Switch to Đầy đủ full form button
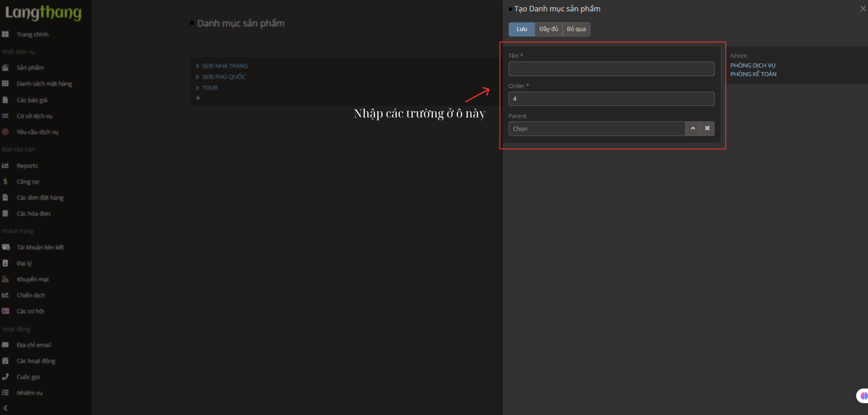The height and width of the screenshot is (415, 868). coord(548,29)
